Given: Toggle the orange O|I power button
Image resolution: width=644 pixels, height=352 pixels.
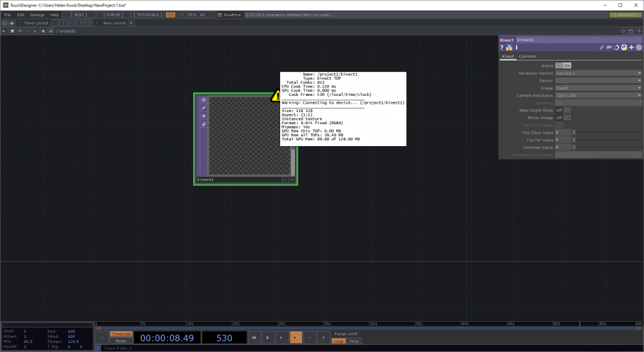Looking at the screenshot, I should click(x=171, y=15).
